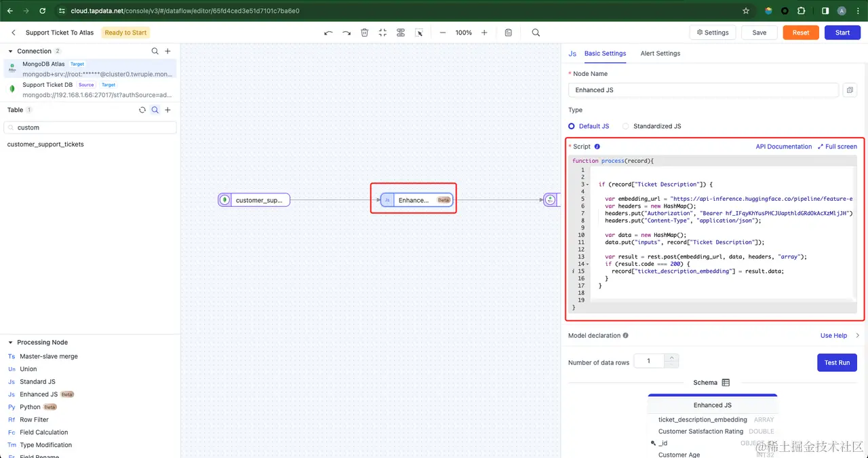Click the Enhance... JS node on canvas

tap(416, 200)
